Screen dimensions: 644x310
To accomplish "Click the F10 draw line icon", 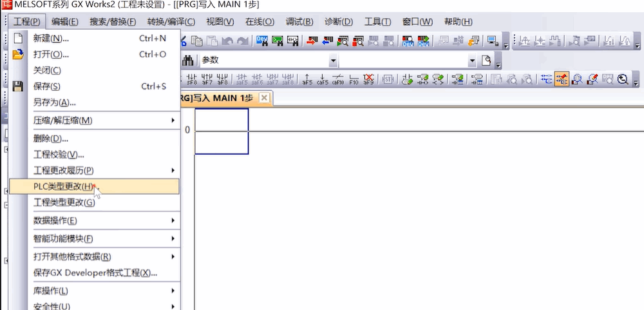I will tap(353, 79).
